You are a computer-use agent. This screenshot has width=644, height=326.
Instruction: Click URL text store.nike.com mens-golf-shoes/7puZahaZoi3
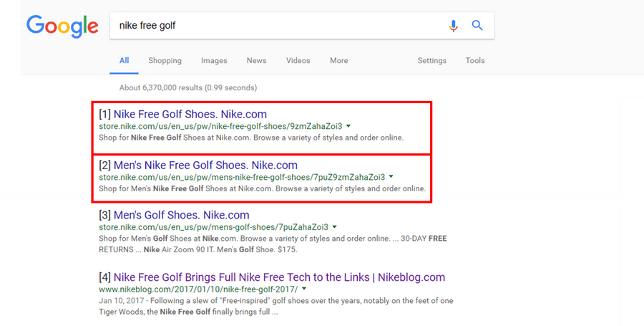click(213, 227)
